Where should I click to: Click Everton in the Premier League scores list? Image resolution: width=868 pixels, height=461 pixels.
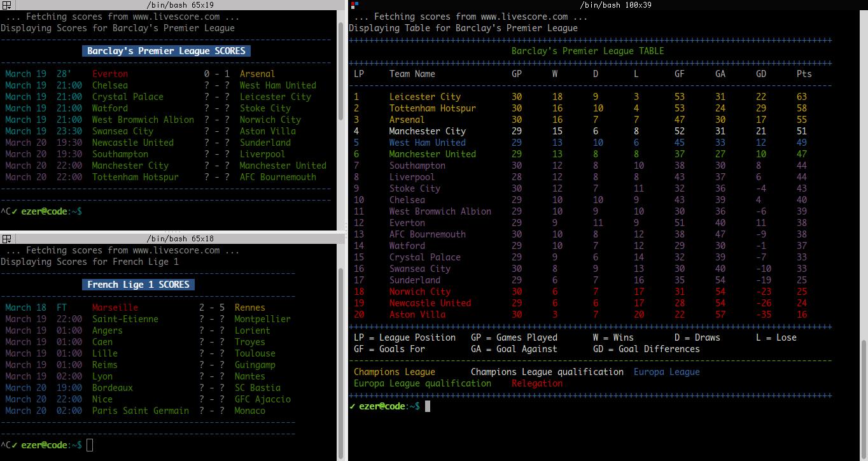coord(110,74)
